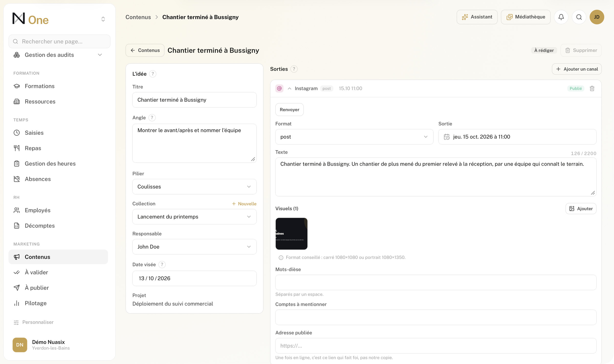Image resolution: width=614 pixels, height=364 pixels.
Task: Click back arrow Contenus button
Action: [145, 50]
